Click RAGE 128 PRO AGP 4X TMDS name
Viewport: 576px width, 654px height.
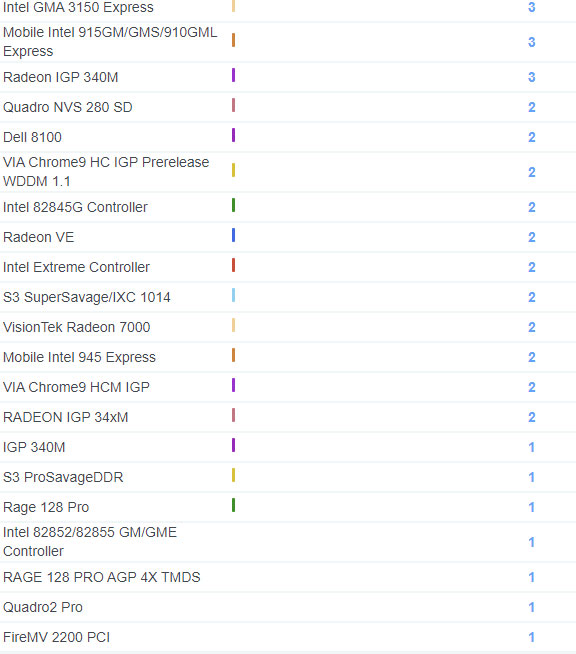click(102, 577)
